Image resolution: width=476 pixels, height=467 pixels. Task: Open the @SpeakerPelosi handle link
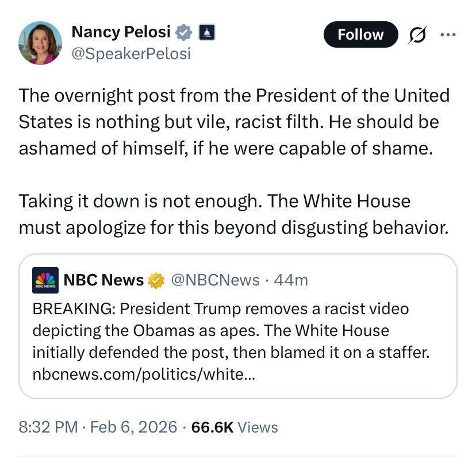[130, 54]
